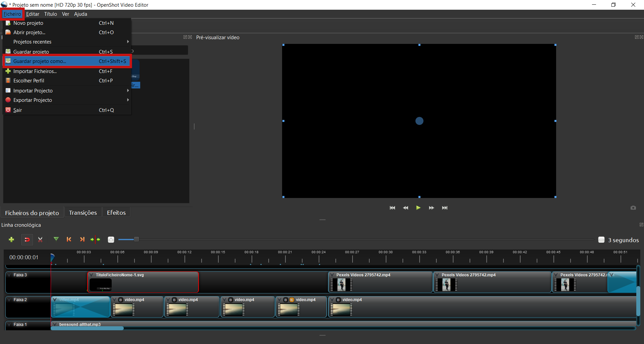Open the Ajuda menu

click(80, 14)
